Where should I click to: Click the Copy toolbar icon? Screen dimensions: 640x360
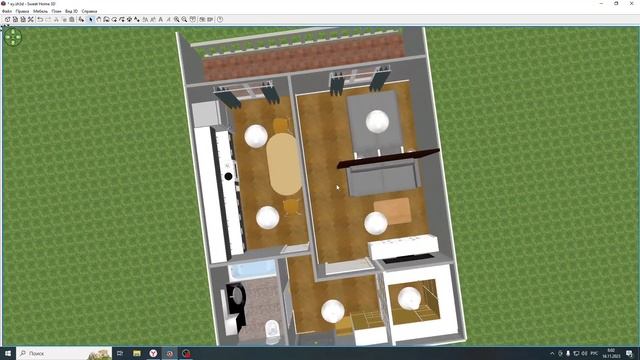(64, 19)
